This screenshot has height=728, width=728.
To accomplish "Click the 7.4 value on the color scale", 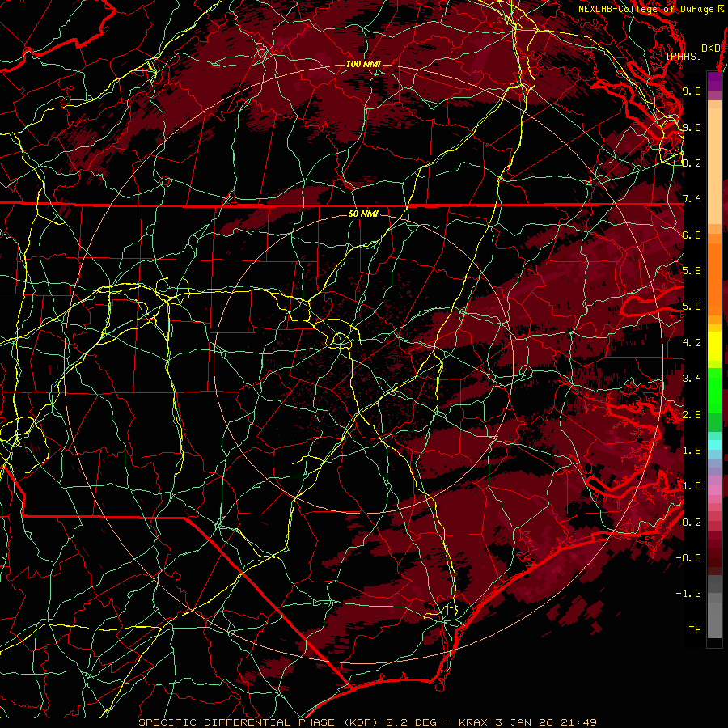I will pyautogui.click(x=692, y=199).
